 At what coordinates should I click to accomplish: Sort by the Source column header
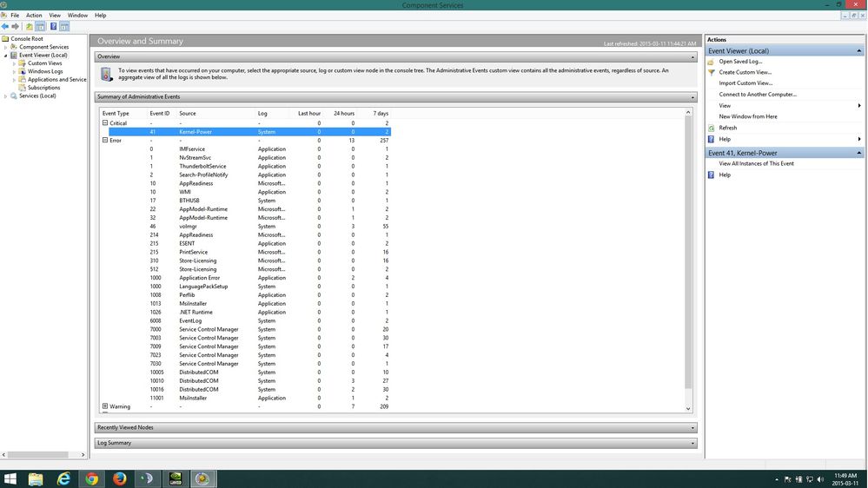pyautogui.click(x=188, y=114)
